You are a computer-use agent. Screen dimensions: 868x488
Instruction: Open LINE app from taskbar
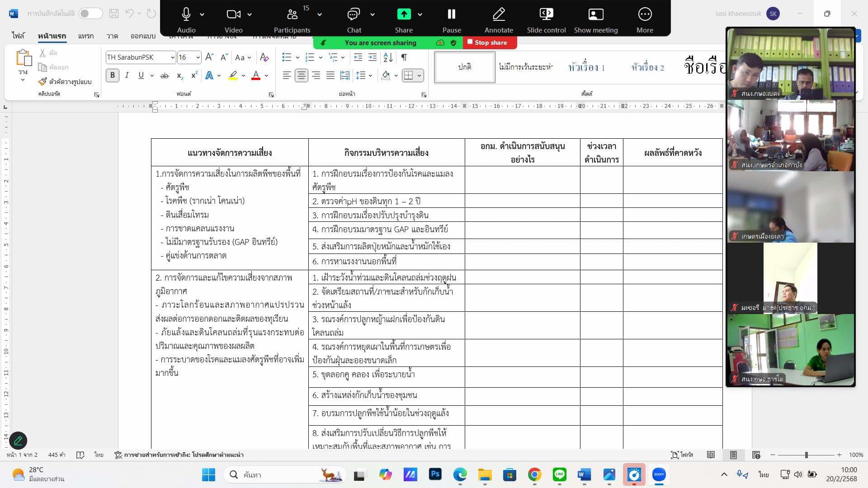tap(560, 474)
